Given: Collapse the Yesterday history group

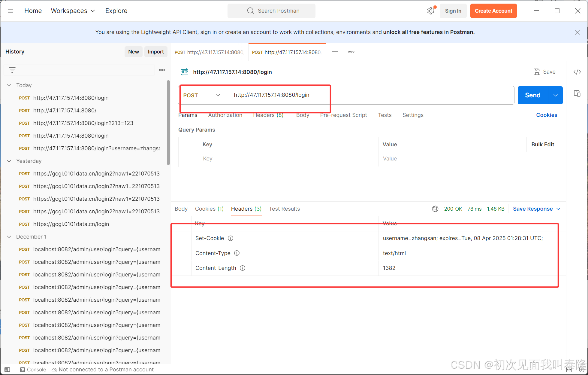Looking at the screenshot, I should [9, 161].
